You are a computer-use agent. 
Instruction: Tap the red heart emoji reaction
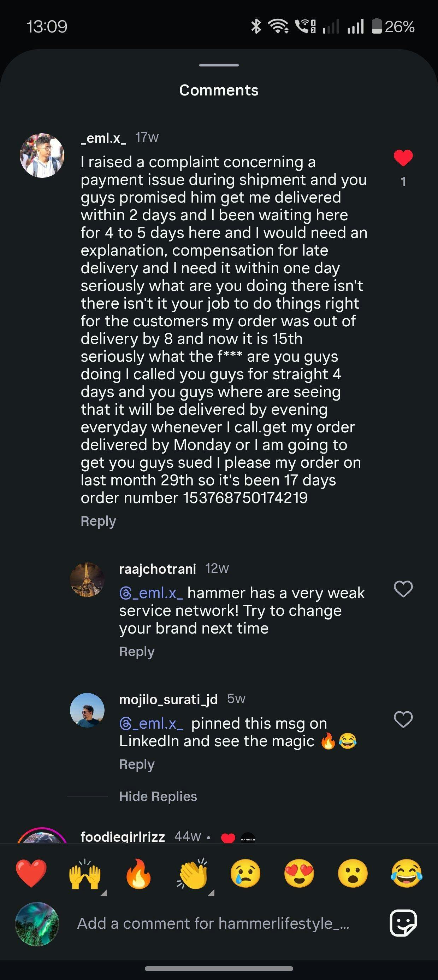(31, 874)
